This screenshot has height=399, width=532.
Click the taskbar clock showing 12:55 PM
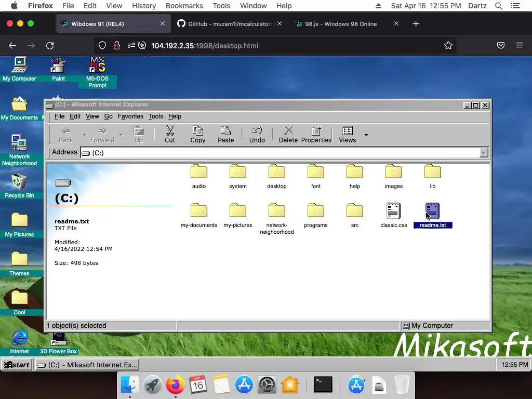[514, 365]
